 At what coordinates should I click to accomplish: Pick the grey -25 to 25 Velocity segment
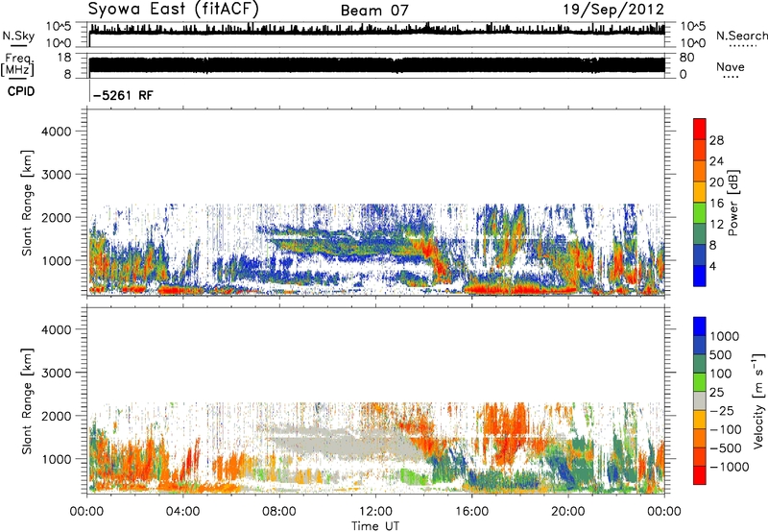[x=700, y=400]
